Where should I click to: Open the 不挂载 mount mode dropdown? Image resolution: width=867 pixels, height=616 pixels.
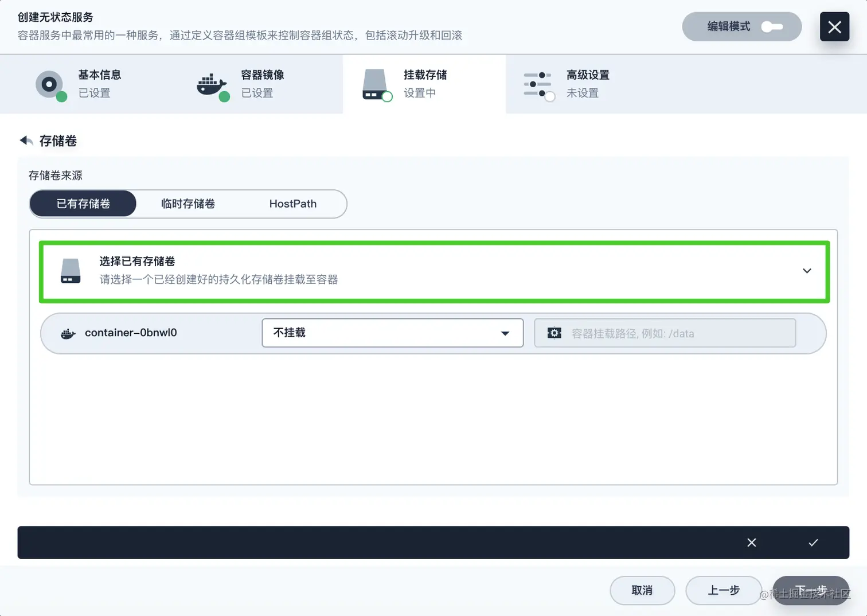[x=392, y=333]
